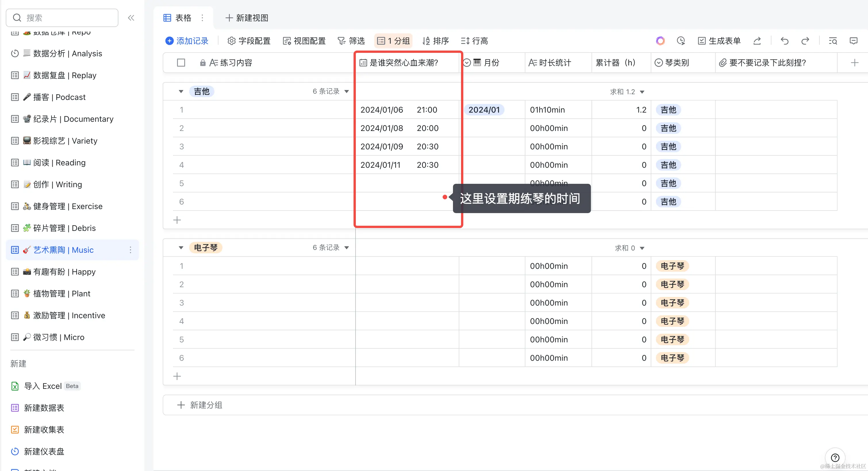Screen dimensions: 868x471
Task: Click the 2024/01 month tag
Action: coord(484,110)
